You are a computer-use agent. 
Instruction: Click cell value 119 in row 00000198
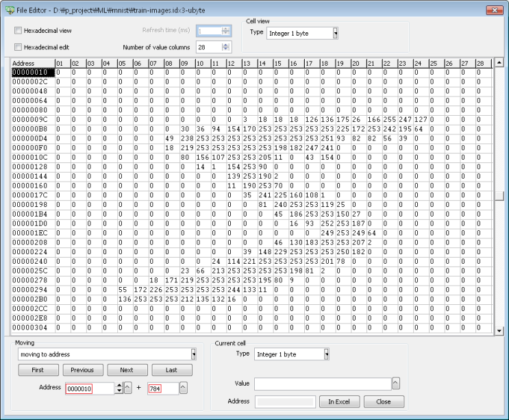pos(327,204)
